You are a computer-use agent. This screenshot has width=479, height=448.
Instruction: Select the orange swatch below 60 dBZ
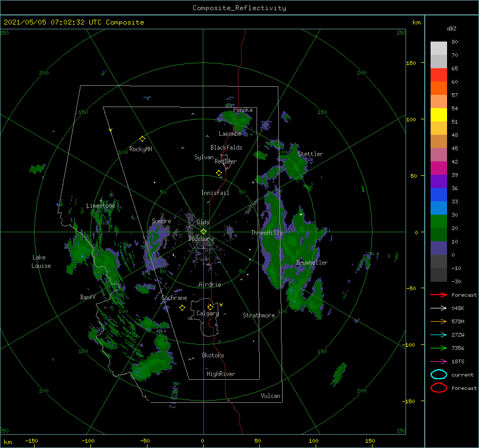(x=439, y=88)
